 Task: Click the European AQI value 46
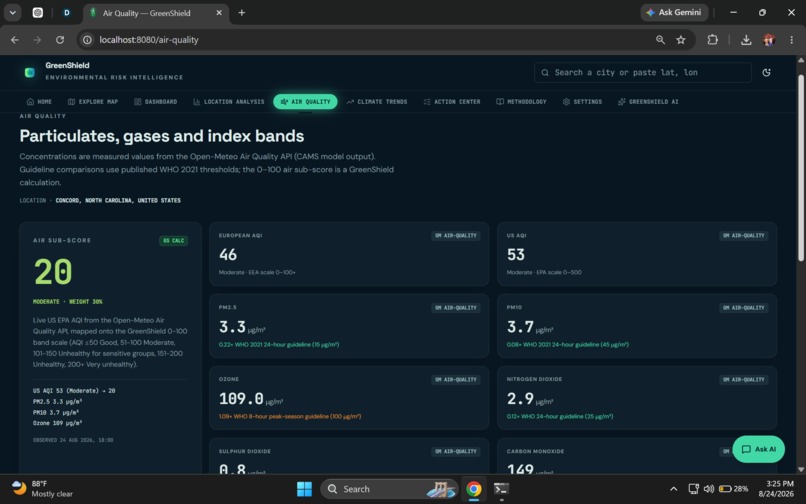click(228, 255)
